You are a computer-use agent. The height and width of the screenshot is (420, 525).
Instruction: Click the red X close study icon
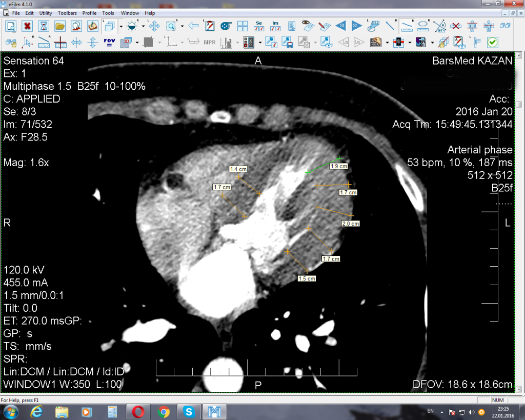tap(27, 26)
